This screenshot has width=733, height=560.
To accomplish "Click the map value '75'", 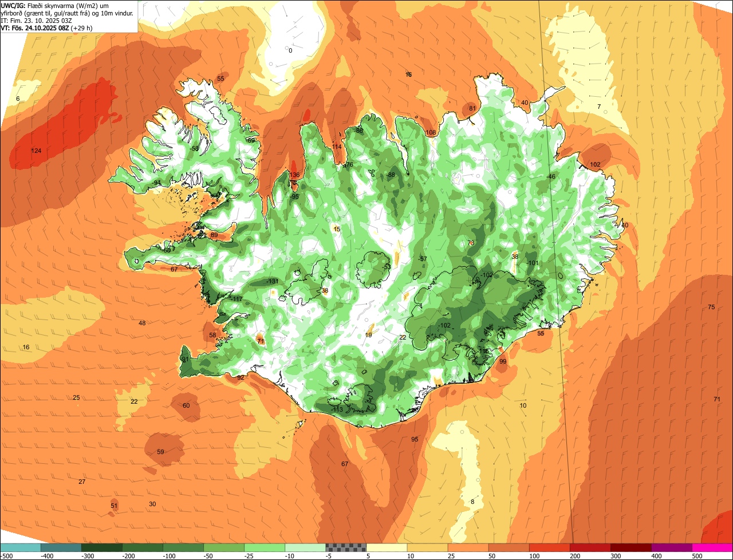I will pyautogui.click(x=711, y=307).
